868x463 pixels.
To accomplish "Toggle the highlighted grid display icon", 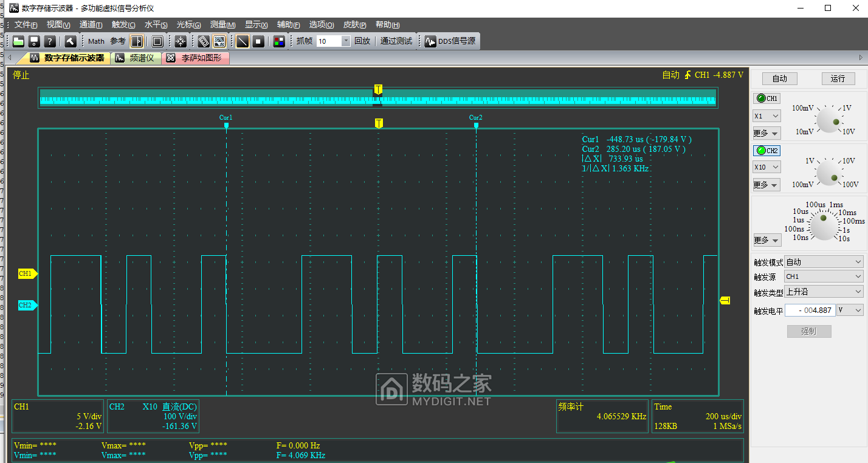I will [x=219, y=41].
